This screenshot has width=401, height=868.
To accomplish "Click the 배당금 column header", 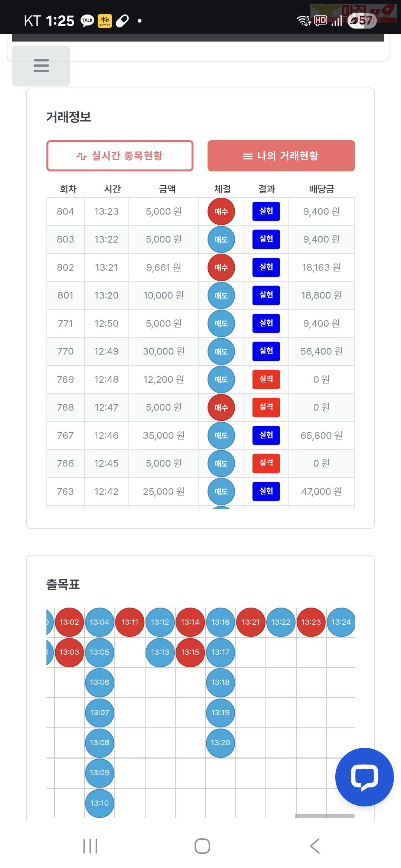I will coord(322,189).
